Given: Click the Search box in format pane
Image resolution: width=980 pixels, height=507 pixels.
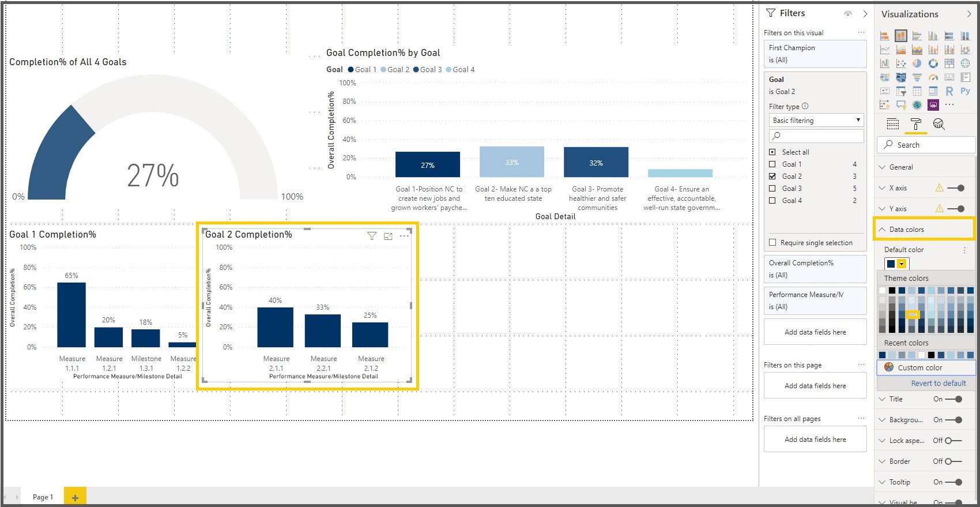Looking at the screenshot, I should point(926,145).
